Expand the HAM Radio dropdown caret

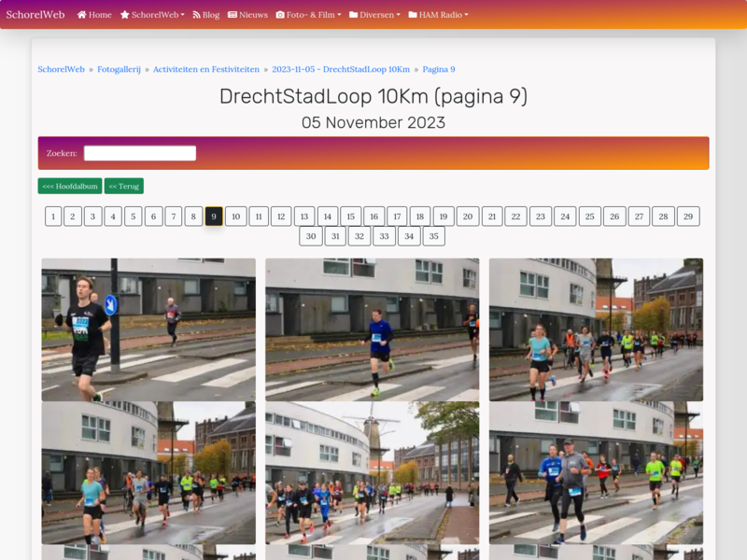[466, 15]
